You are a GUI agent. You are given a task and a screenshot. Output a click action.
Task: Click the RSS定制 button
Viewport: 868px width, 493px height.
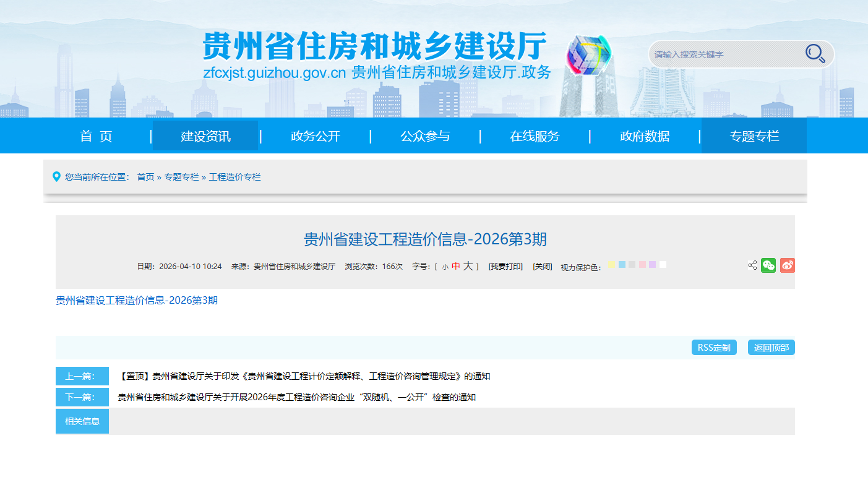pyautogui.click(x=714, y=348)
